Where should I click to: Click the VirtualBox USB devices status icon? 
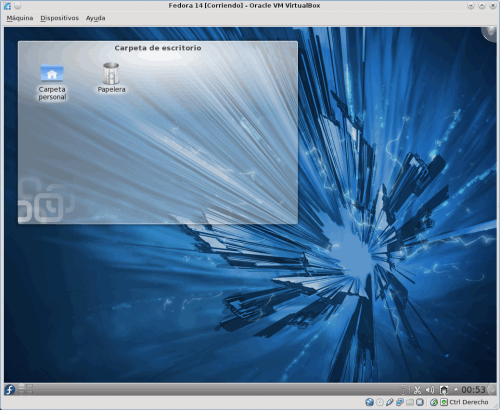[x=389, y=402]
